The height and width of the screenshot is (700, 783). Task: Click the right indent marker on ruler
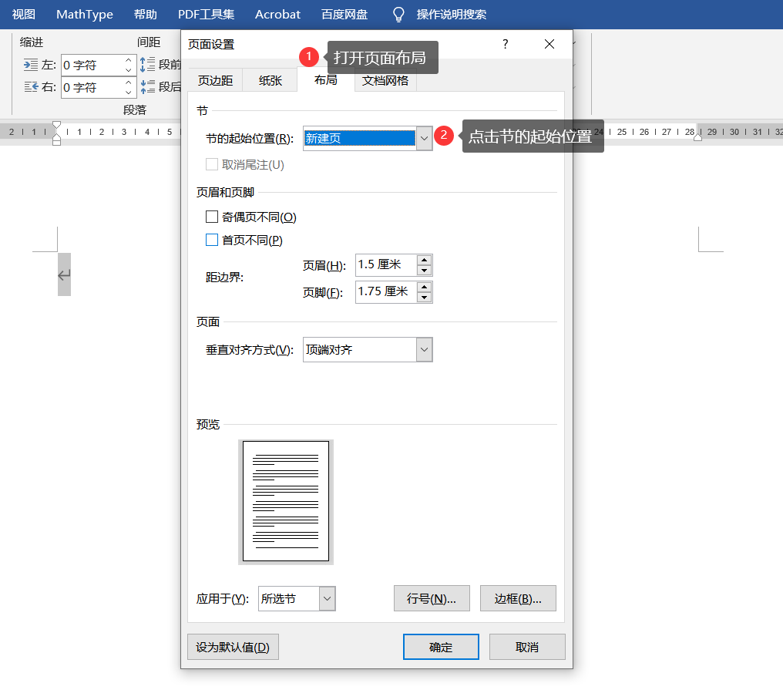coord(697,137)
